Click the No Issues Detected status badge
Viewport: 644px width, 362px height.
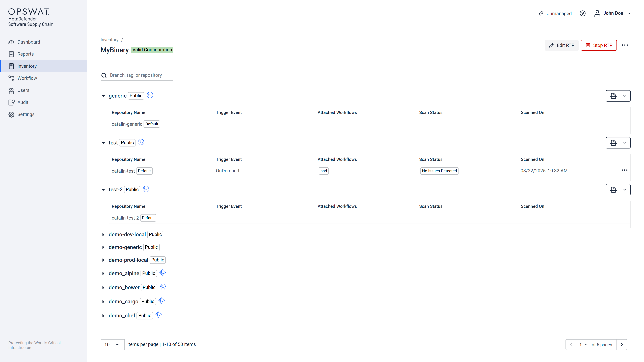(x=439, y=171)
